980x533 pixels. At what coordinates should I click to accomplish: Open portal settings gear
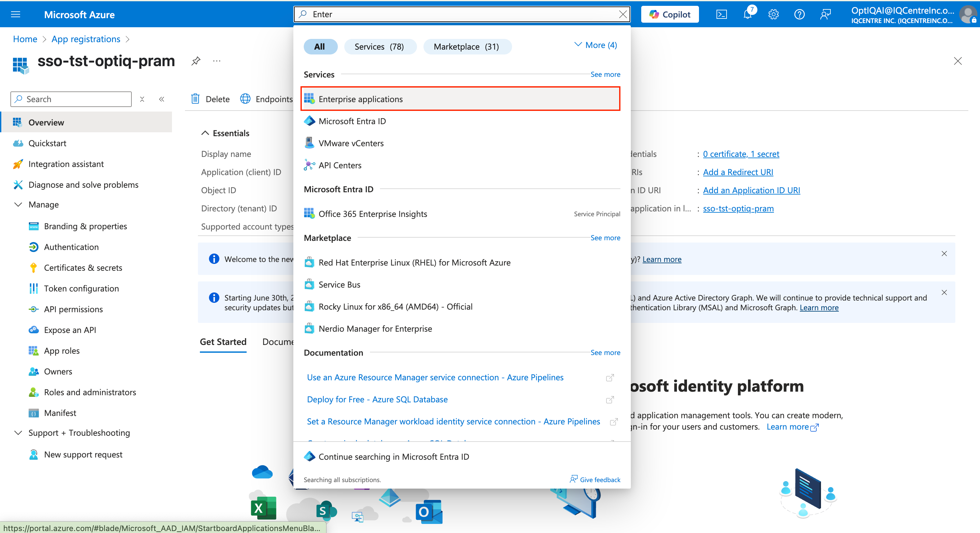773,15
